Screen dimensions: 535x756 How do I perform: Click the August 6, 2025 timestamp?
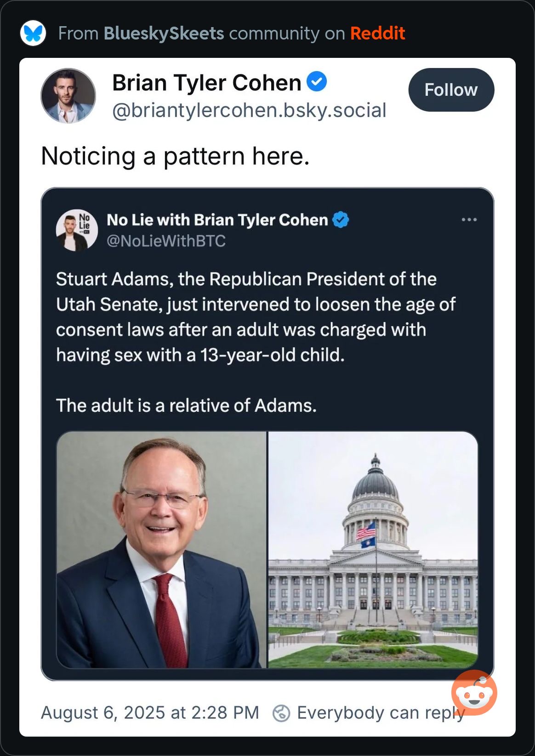150,713
